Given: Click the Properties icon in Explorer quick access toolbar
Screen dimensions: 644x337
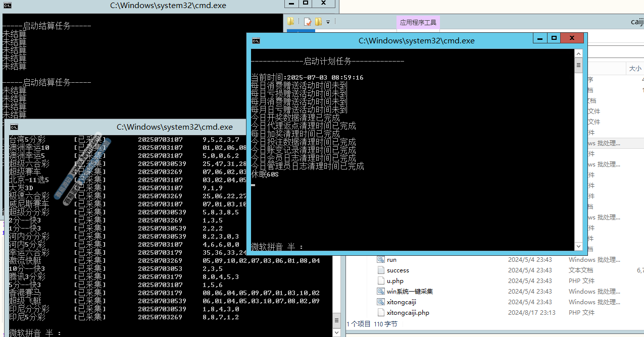Looking at the screenshot, I should pos(307,22).
